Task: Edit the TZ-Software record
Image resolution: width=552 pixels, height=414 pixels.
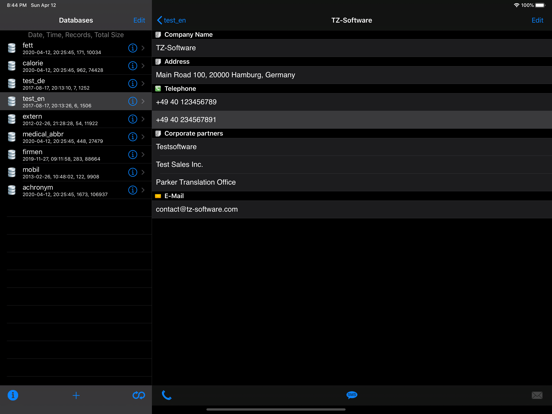Action: [x=537, y=20]
